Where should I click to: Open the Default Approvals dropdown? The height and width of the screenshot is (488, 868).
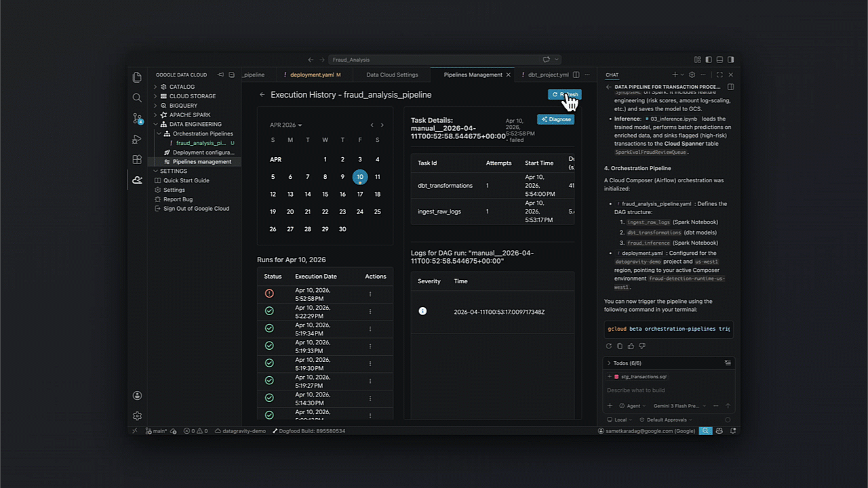click(667, 420)
